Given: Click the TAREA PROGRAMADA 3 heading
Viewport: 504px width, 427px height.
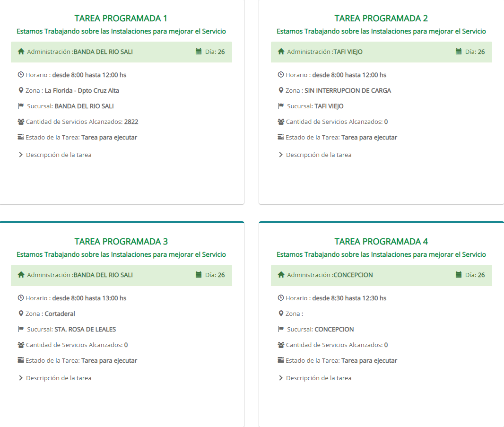Looking at the screenshot, I should (x=121, y=242).
